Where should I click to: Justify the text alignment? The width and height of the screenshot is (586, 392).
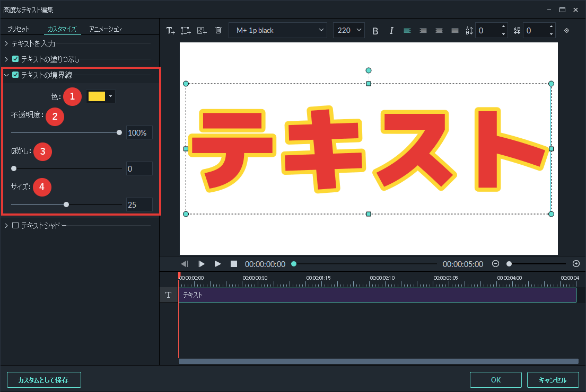pos(455,31)
